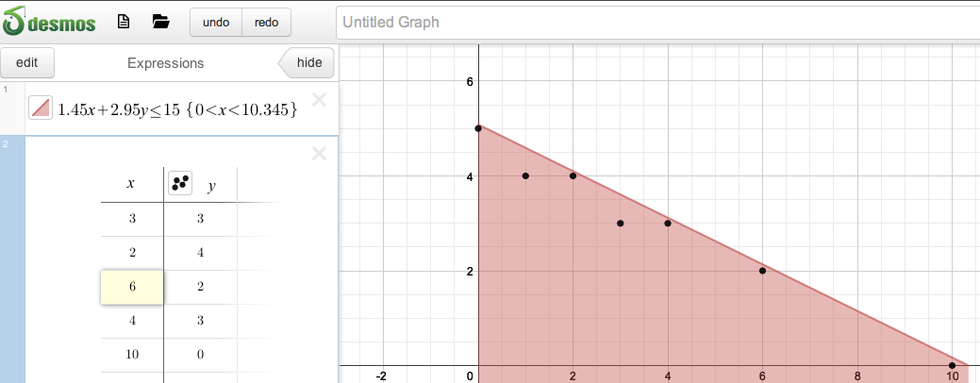The height and width of the screenshot is (383, 980).
Task: Select the inequality expression text
Action: [x=177, y=108]
